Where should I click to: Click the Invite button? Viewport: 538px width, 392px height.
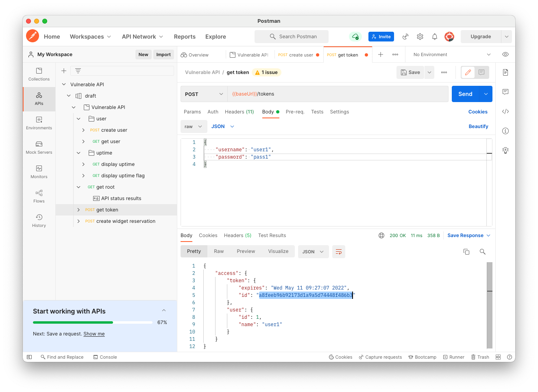click(x=381, y=37)
